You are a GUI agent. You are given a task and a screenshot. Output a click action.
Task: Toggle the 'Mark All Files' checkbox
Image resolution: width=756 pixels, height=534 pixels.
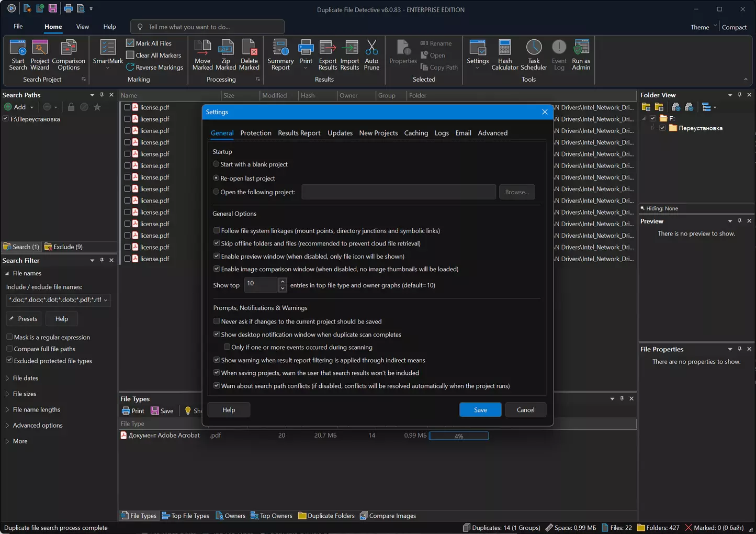coord(130,43)
